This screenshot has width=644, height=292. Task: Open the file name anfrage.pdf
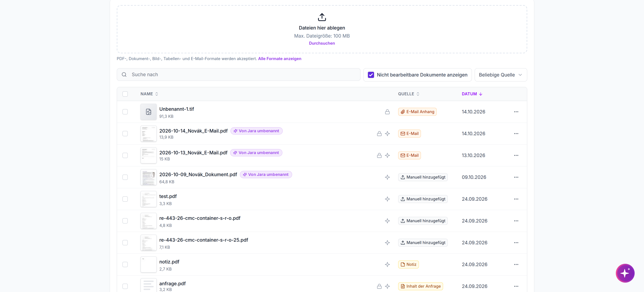click(172, 284)
